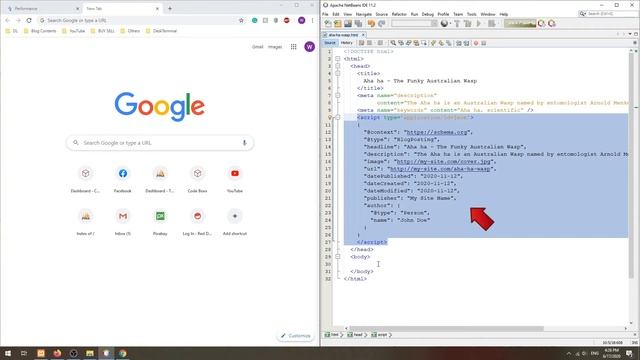The image size is (640, 360).
Task: Open a new Chrome tab with plus
Action: [170, 9]
